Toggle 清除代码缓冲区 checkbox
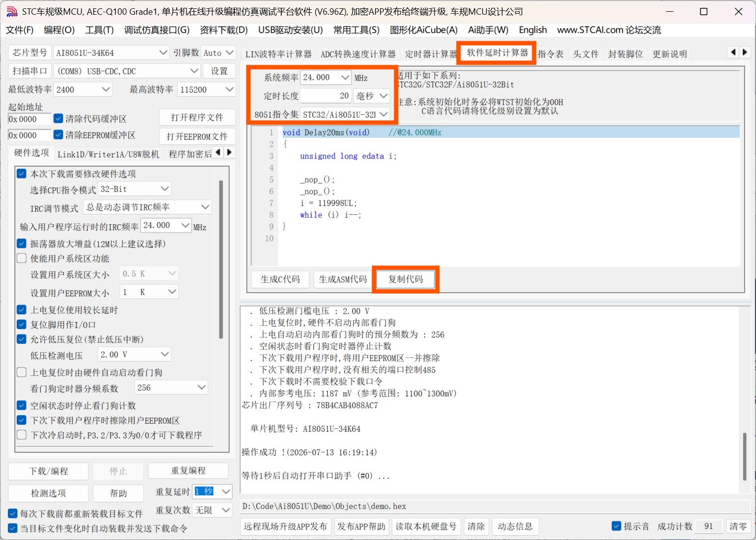The image size is (756, 540). pyautogui.click(x=58, y=119)
